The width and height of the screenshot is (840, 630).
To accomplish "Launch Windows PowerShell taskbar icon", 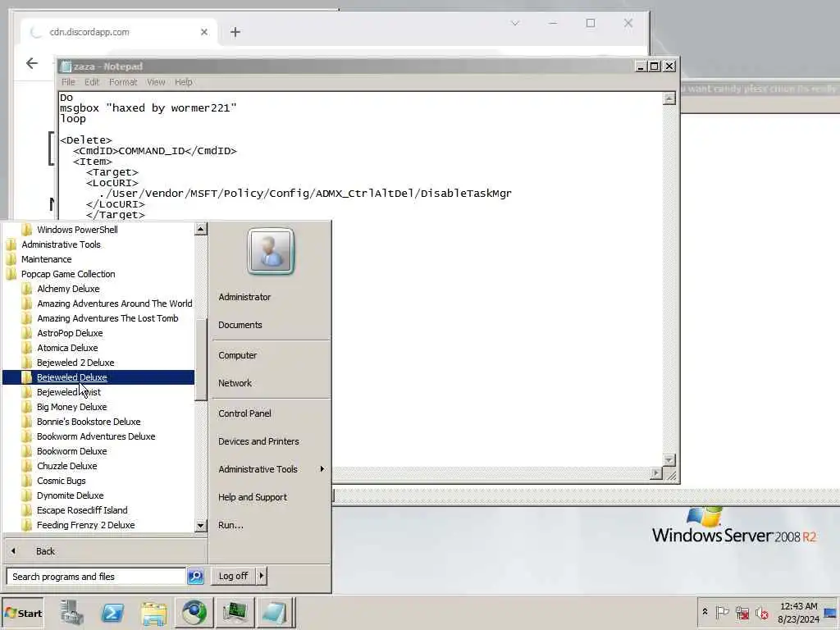I will [112, 613].
